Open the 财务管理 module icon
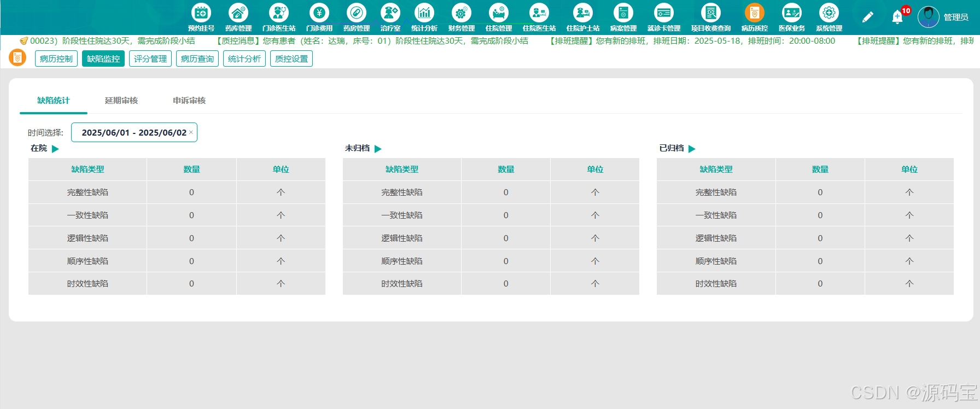Image resolution: width=980 pixels, height=409 pixels. [x=461, y=13]
